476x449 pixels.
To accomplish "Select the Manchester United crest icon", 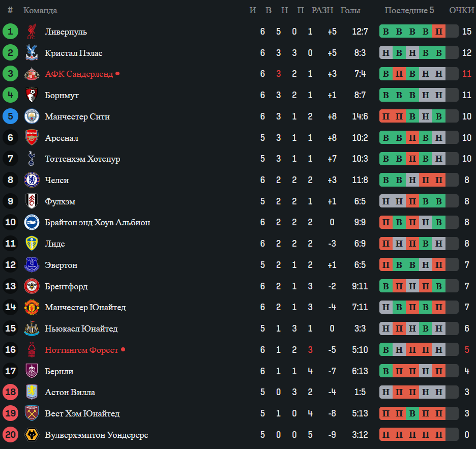I will pos(32,307).
